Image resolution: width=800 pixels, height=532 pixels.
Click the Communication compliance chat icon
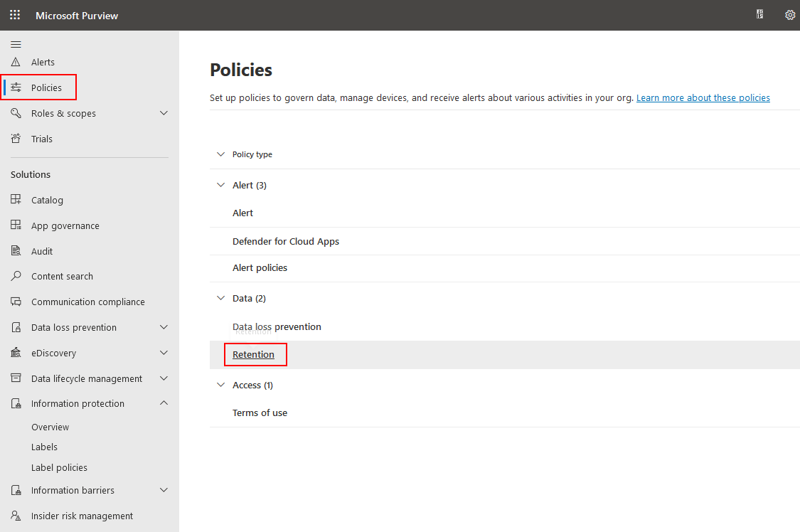pos(16,302)
